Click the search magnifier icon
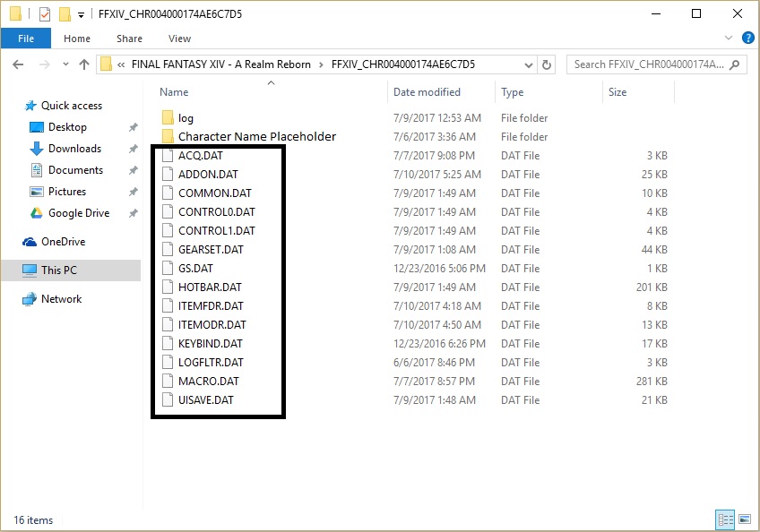This screenshot has height=532, width=760. 734,64
